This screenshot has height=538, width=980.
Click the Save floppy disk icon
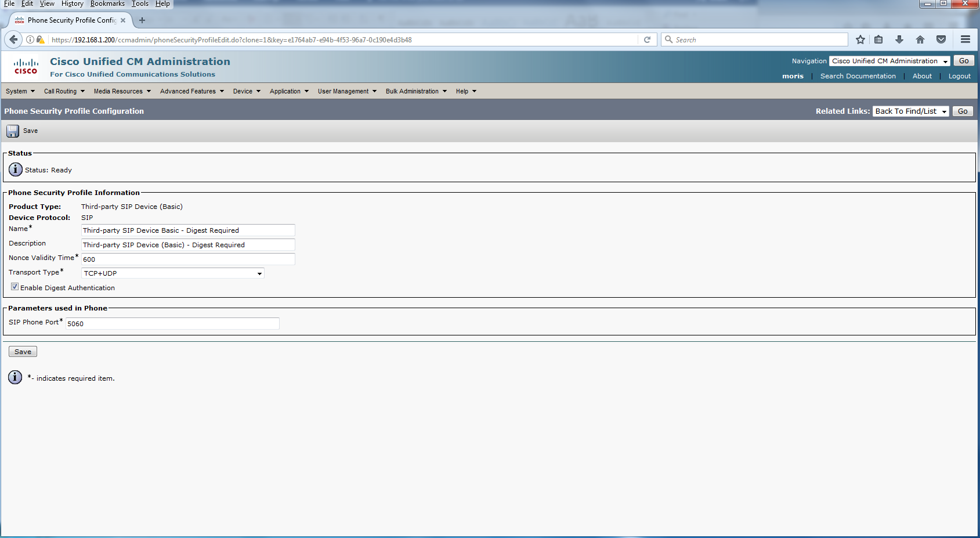pyautogui.click(x=13, y=131)
